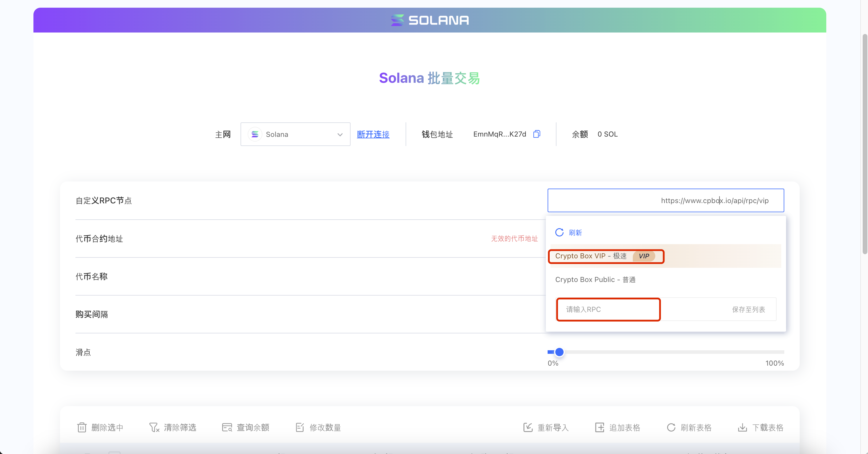Click the 下载表格 download icon
The width and height of the screenshot is (868, 454).
tap(742, 427)
